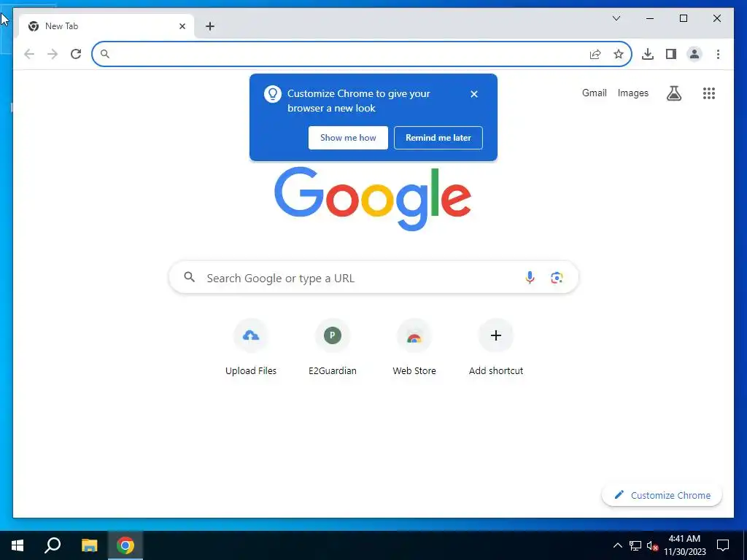Click the magnifier in the address bar

point(105,54)
